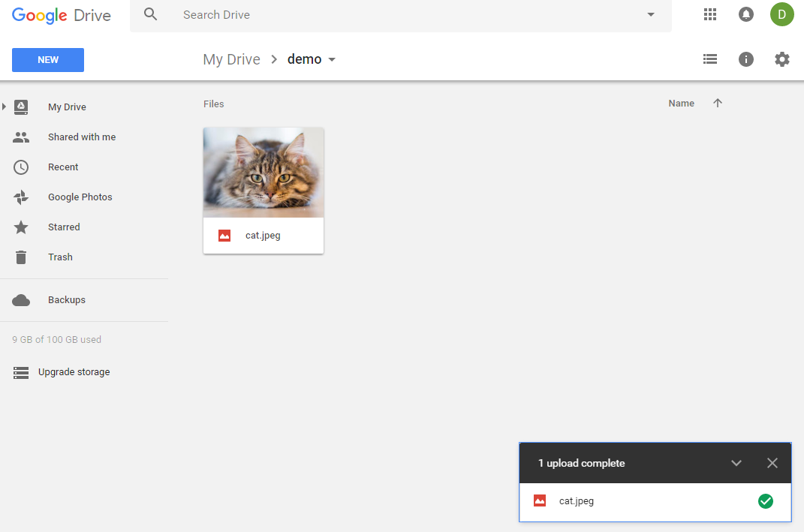Open the settings gear
804x532 pixels.
pos(782,59)
